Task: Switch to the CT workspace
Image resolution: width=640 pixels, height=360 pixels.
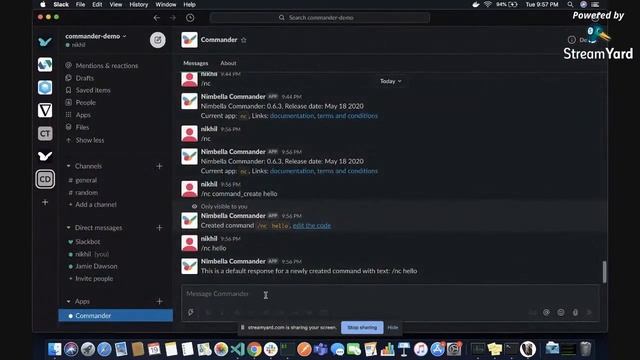Action: 45,133
